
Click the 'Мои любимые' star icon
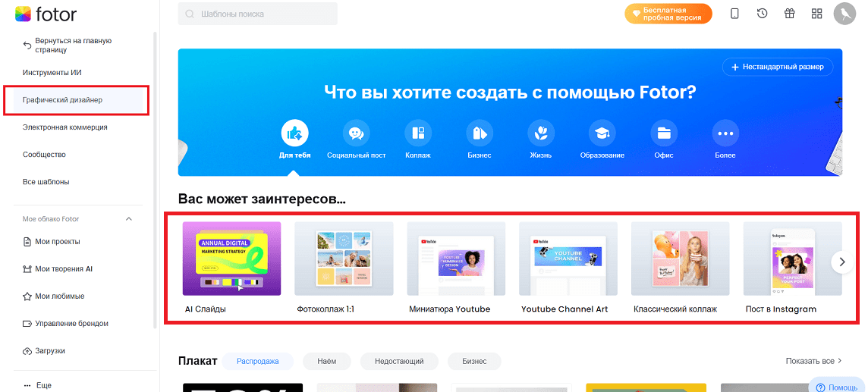tap(27, 296)
